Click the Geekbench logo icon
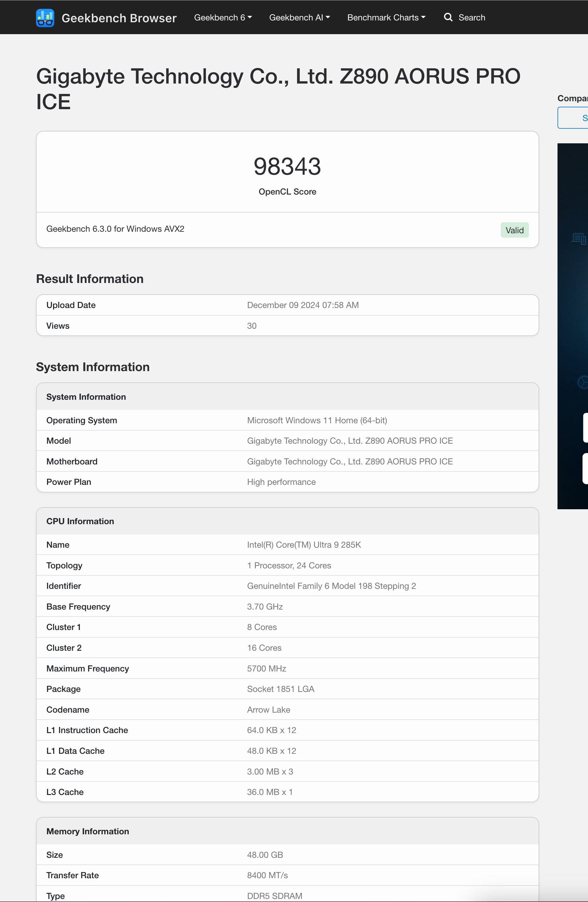Screen dimensions: 588x902 click(x=45, y=18)
